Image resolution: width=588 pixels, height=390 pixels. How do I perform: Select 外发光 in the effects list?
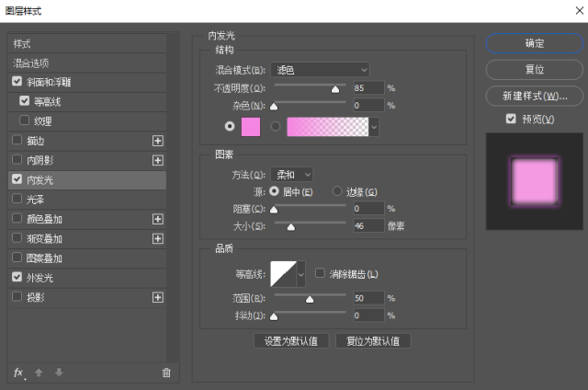tap(40, 277)
